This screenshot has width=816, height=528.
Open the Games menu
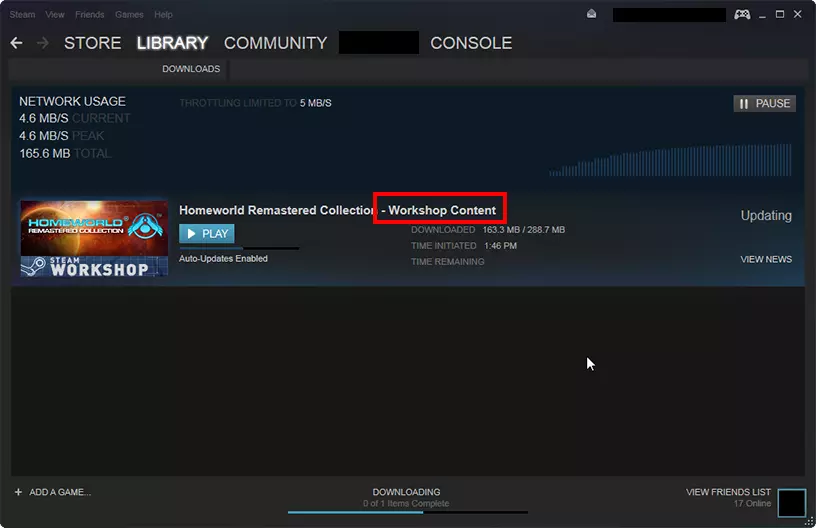coord(129,15)
